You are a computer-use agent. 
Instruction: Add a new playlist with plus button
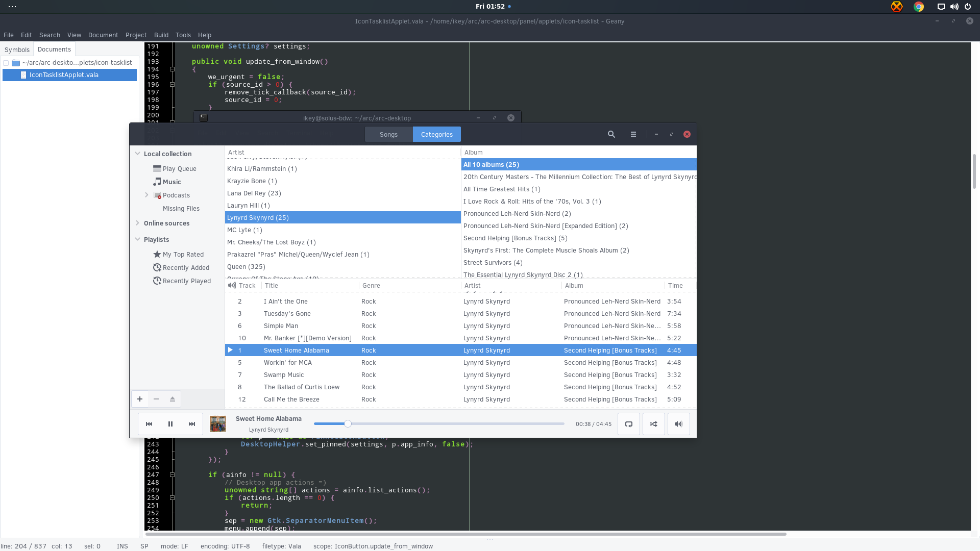coord(140,399)
